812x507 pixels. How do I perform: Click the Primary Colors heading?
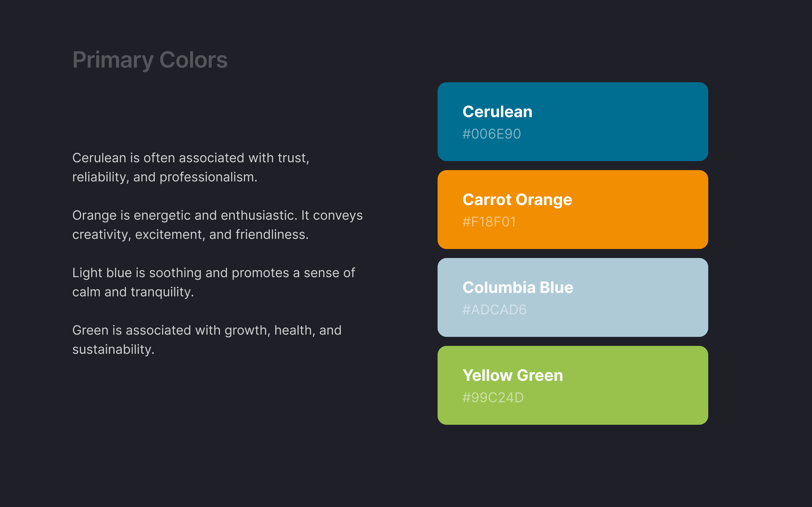point(150,60)
